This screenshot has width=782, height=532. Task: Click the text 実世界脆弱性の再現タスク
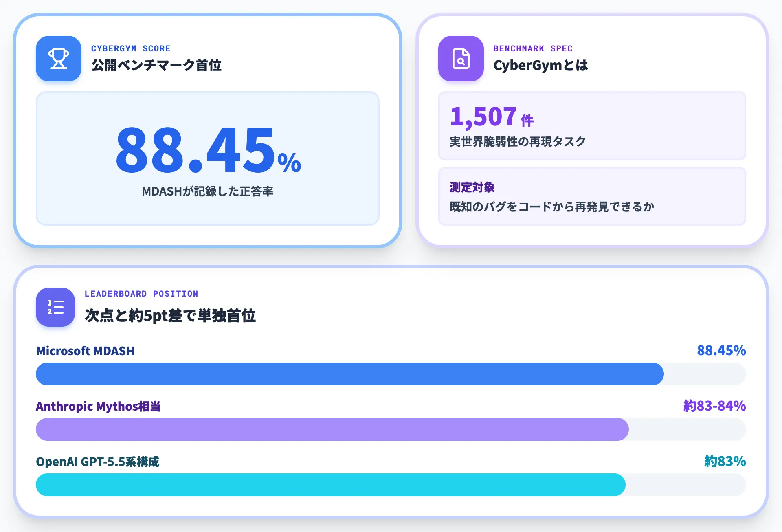click(x=518, y=141)
